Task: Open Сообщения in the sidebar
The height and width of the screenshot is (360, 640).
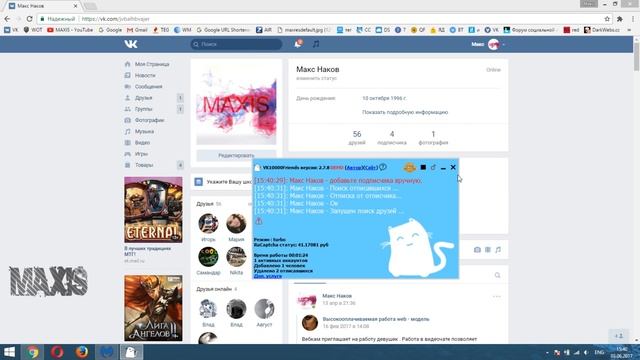Action: coord(149,87)
